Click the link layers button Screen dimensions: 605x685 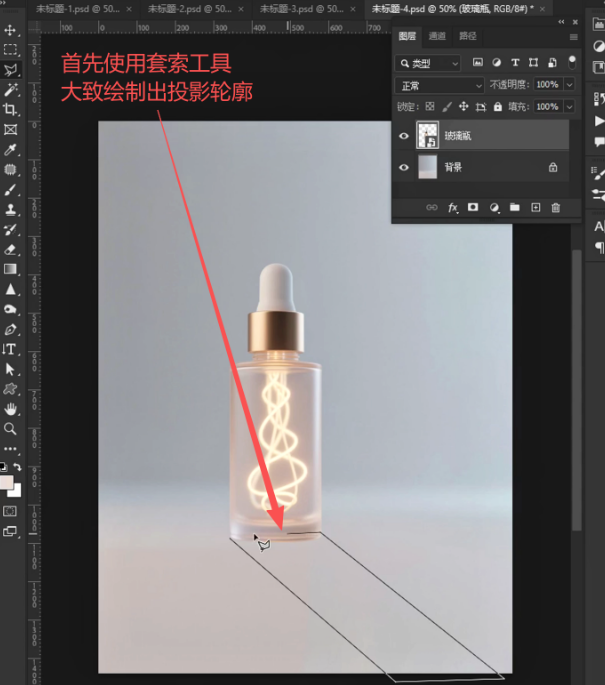[432, 208]
